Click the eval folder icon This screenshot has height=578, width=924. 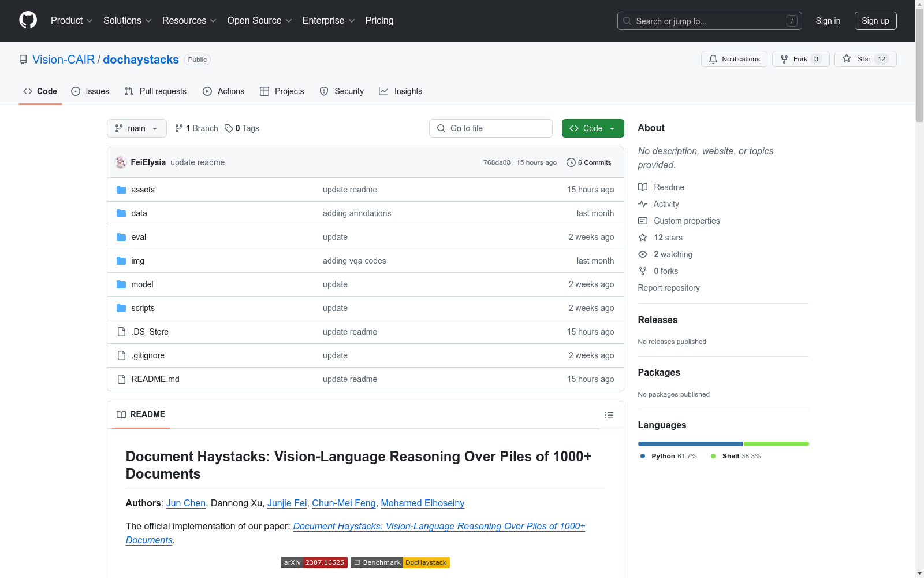(121, 237)
